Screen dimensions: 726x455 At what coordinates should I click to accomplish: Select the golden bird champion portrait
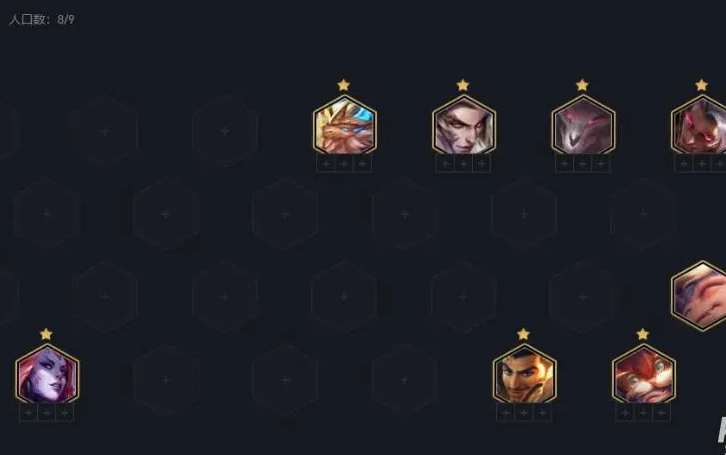pos(344,125)
